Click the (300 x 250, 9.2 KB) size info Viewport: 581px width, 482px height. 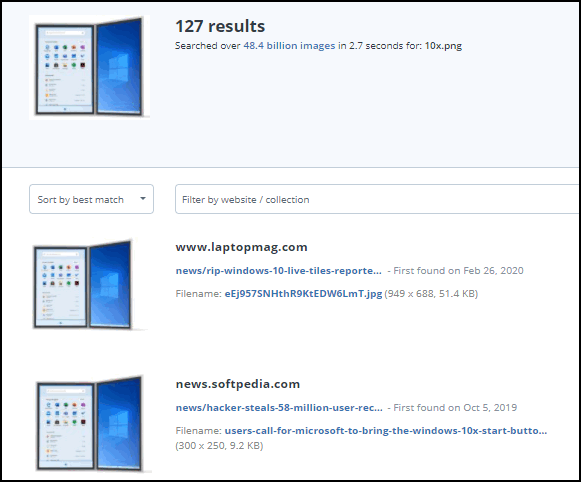point(219,446)
